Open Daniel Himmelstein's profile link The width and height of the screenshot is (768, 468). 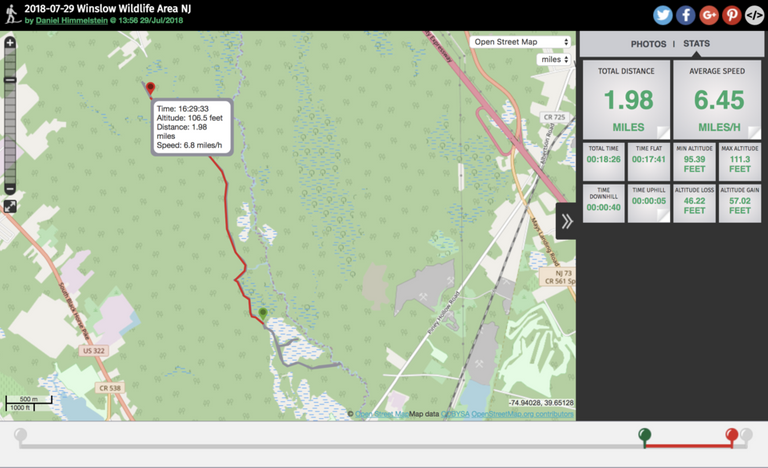tap(73, 21)
